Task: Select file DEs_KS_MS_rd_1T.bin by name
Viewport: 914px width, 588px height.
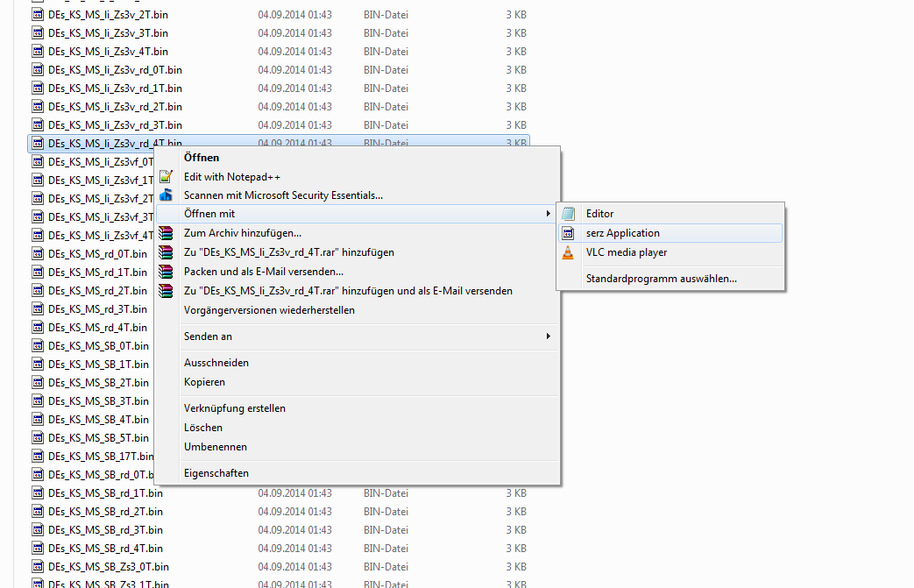Action: (98, 273)
